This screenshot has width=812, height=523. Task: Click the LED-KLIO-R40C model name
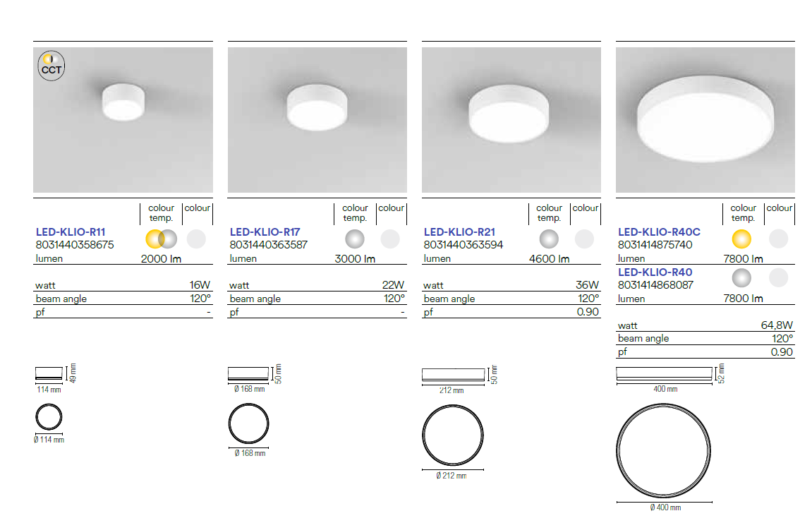point(659,232)
